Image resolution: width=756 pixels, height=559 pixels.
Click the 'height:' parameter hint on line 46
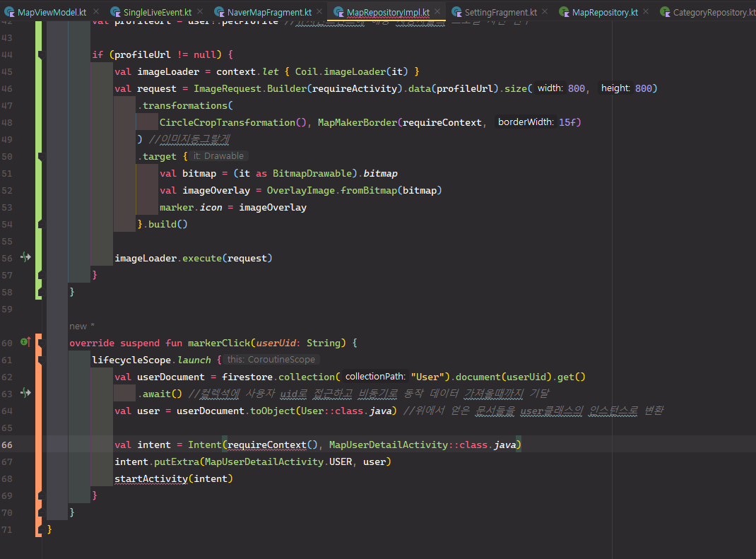pyautogui.click(x=615, y=88)
